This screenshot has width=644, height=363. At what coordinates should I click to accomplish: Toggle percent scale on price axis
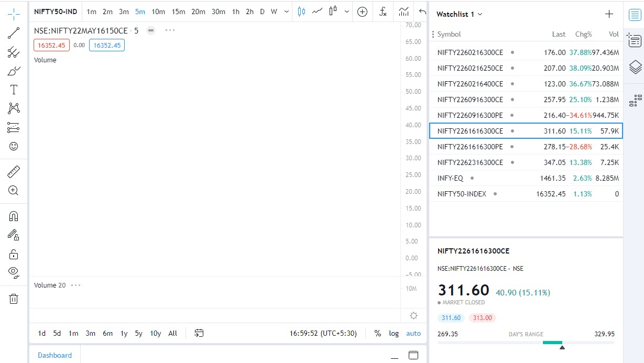[x=377, y=333]
